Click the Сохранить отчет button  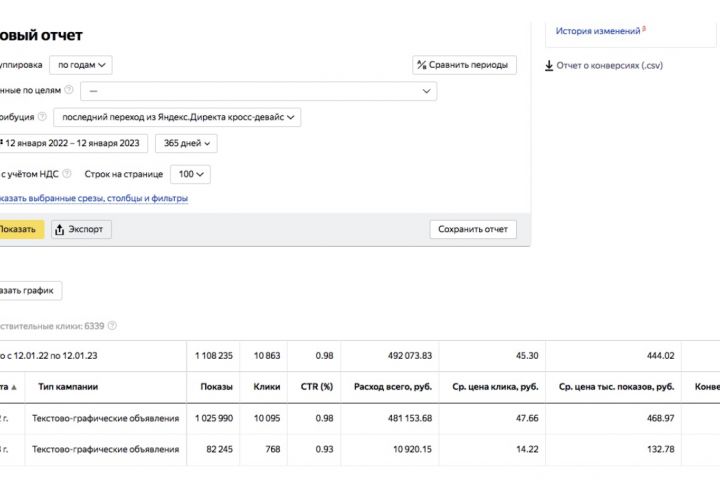point(473,229)
